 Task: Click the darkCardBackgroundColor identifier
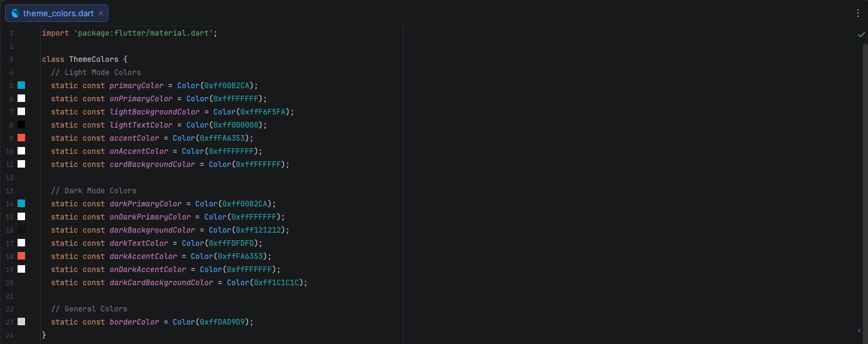(x=162, y=283)
